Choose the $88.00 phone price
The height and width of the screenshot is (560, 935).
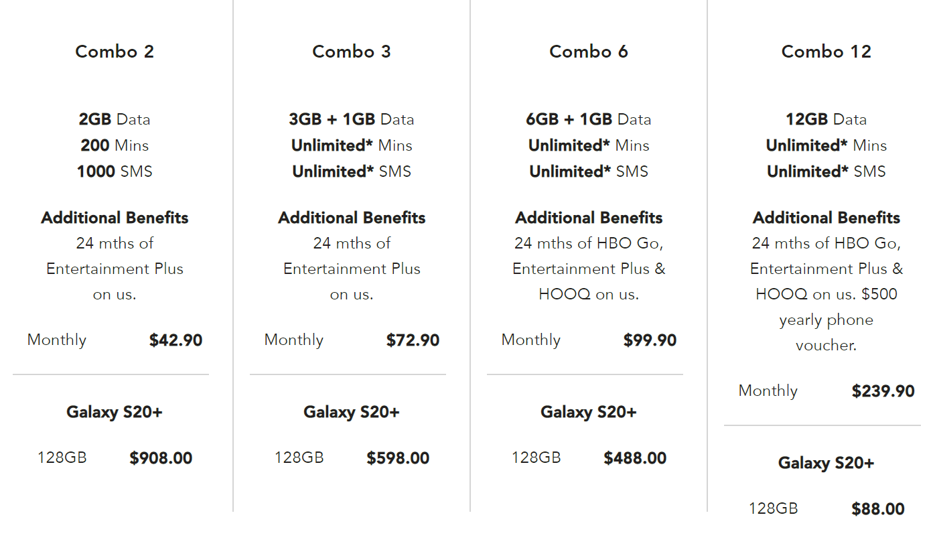click(878, 509)
